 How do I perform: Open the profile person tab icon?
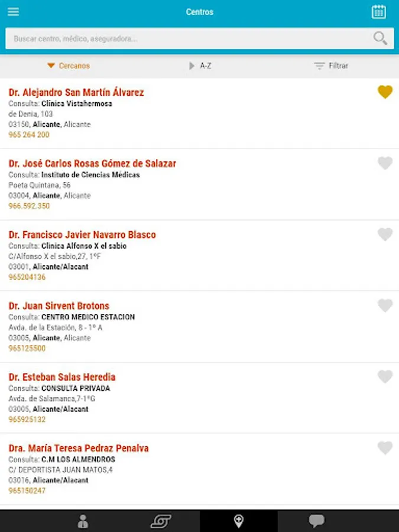83,521
